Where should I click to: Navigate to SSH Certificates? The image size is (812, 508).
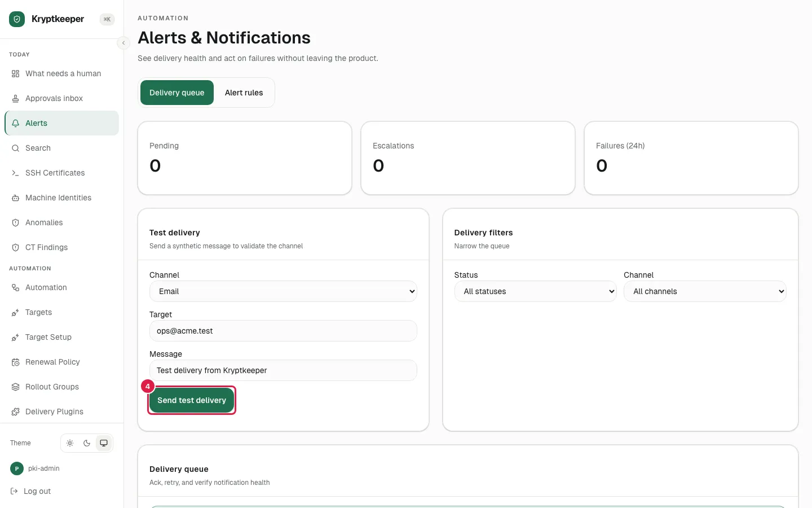point(62,173)
